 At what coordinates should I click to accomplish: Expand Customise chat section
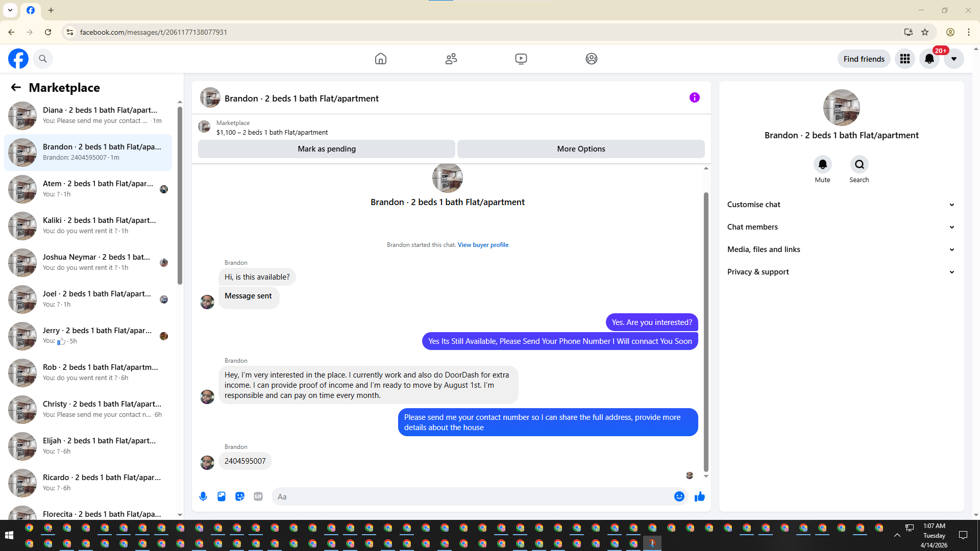841,205
